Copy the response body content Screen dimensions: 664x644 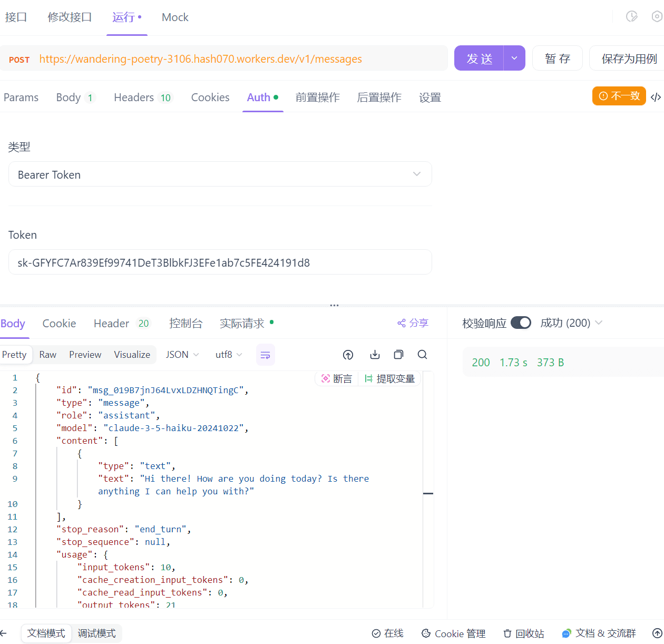398,355
